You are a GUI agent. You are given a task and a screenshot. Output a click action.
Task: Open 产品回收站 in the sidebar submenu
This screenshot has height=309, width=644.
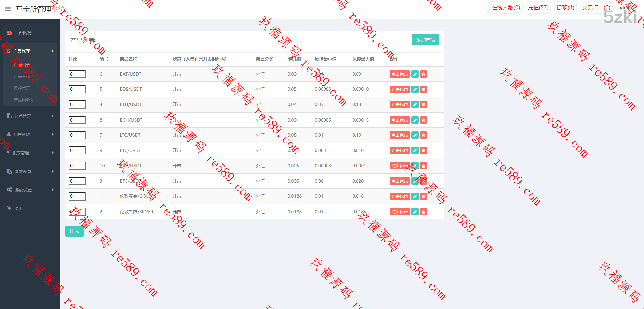tap(24, 100)
